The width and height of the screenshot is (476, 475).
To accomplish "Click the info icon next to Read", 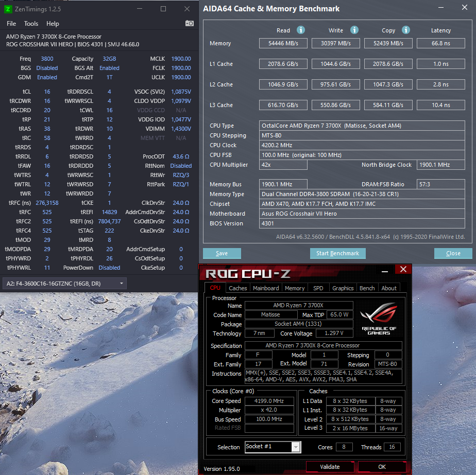I will pos(300,30).
